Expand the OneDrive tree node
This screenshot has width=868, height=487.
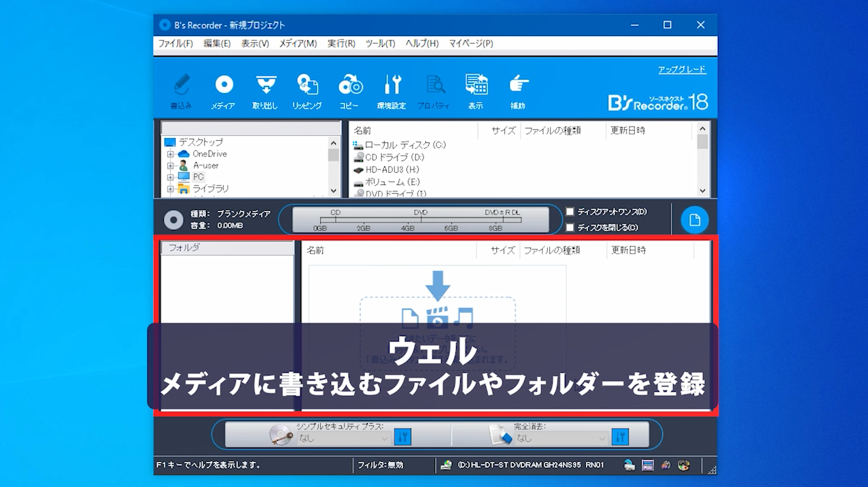[171, 154]
